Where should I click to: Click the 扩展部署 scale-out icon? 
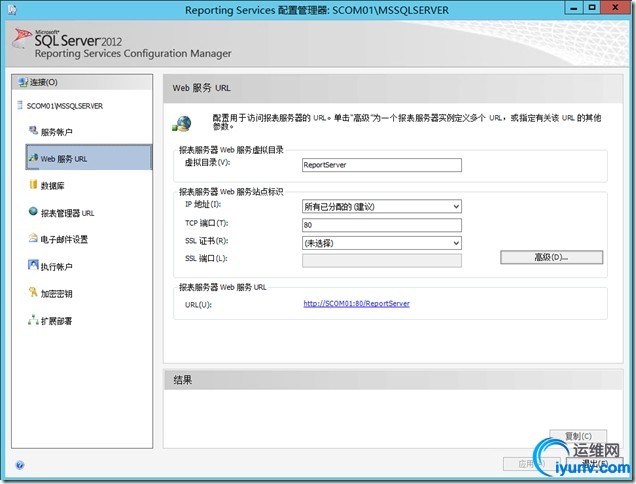coord(33,320)
